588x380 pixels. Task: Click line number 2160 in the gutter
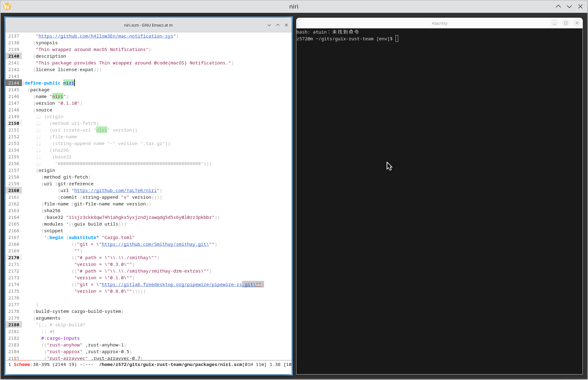(14, 190)
